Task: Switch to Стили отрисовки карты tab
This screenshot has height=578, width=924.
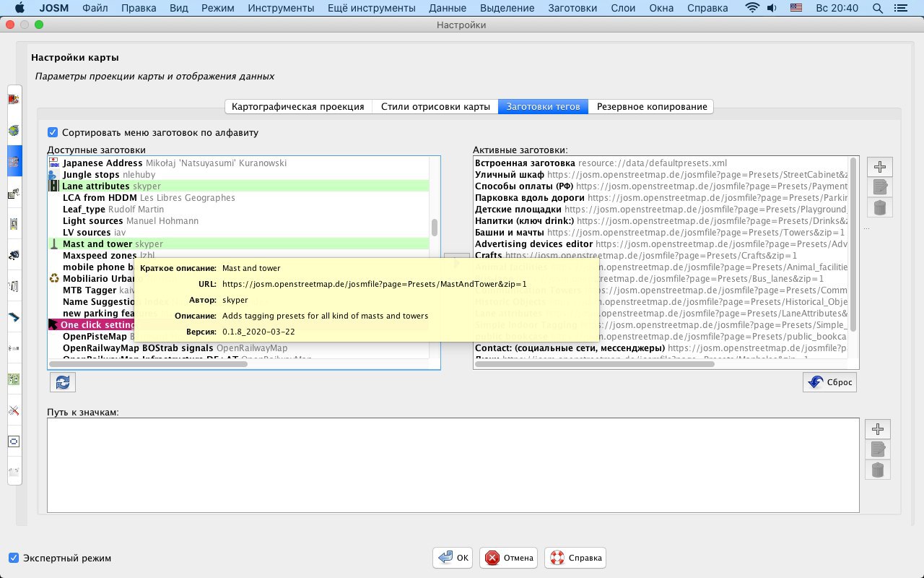Action: tap(435, 107)
